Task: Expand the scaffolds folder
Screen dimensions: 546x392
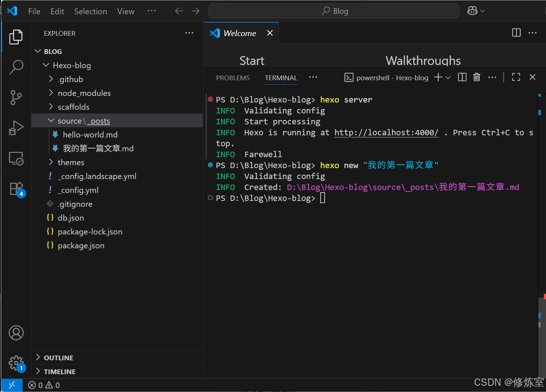Action: tap(51, 107)
